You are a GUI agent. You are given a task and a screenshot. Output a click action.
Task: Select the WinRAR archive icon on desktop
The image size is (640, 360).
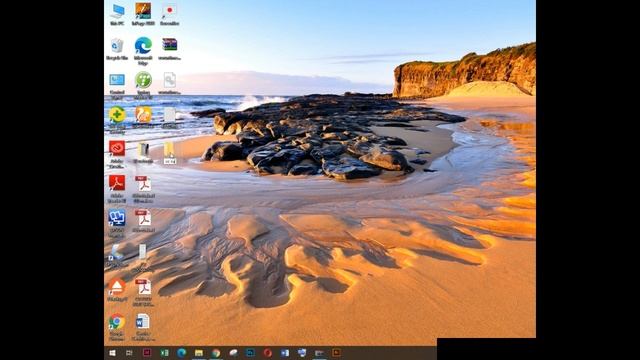click(169, 48)
